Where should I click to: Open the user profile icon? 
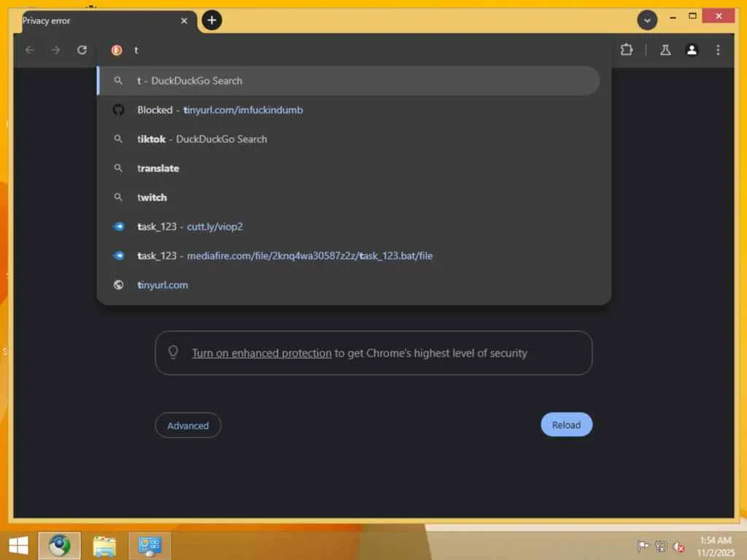(x=692, y=50)
